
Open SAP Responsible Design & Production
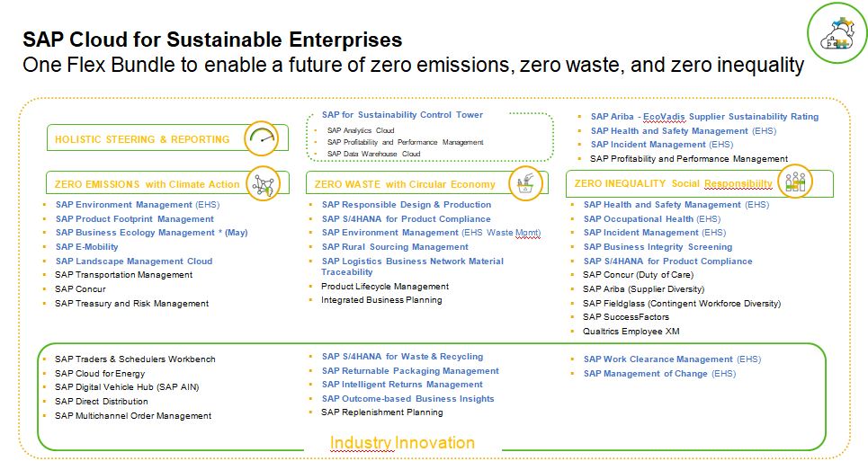pyautogui.click(x=406, y=205)
